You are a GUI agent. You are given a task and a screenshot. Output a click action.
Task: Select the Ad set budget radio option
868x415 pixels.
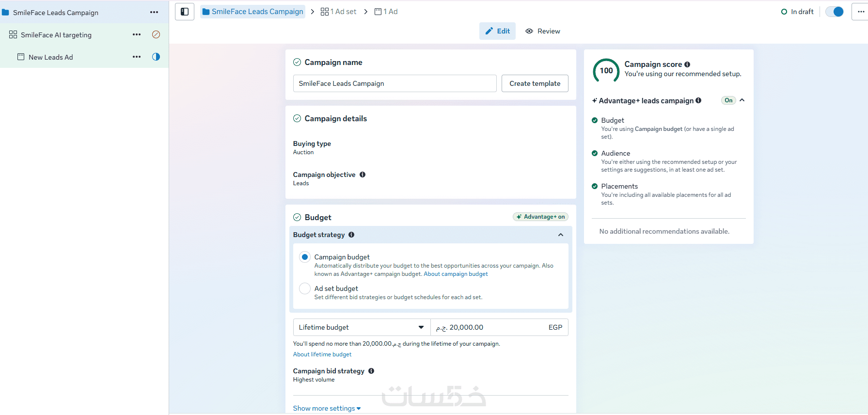coord(305,288)
